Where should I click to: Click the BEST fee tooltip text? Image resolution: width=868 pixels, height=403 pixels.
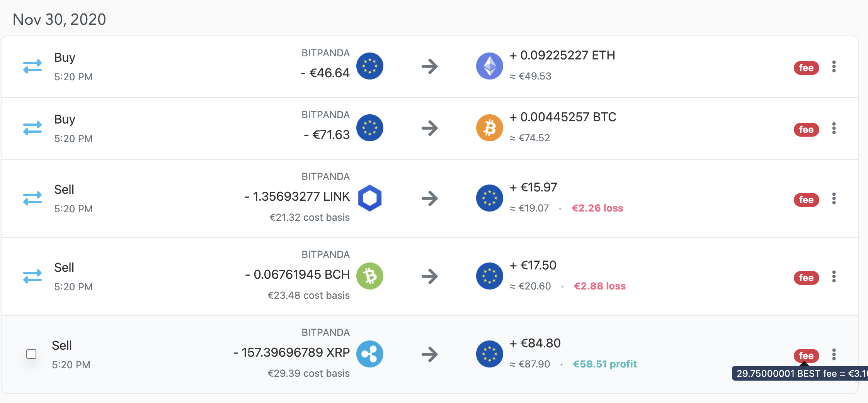[799, 374]
